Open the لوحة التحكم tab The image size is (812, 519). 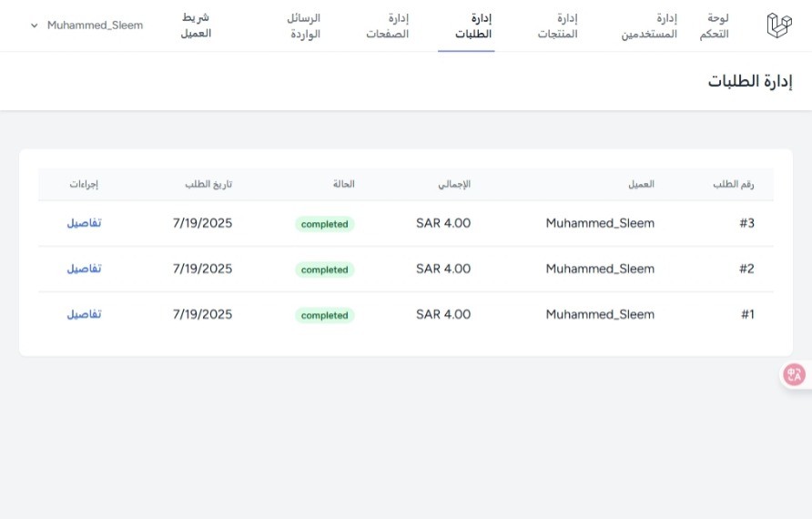[x=714, y=25]
